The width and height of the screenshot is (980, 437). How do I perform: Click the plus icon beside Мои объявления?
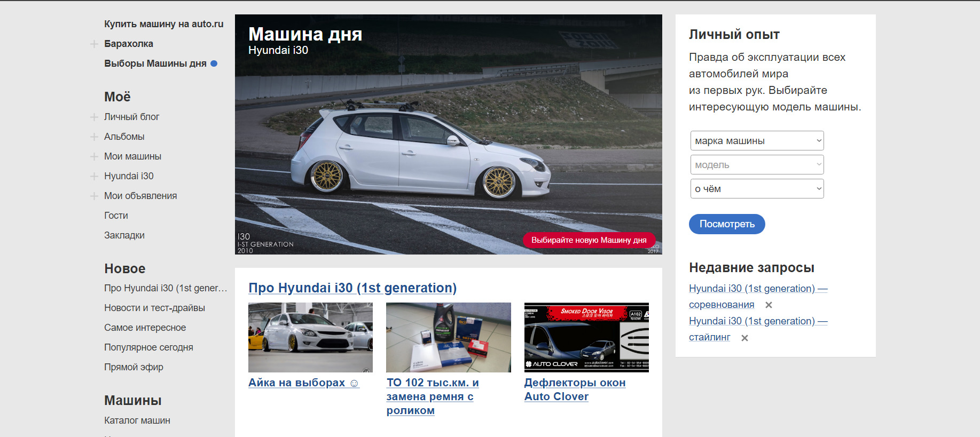pos(94,196)
